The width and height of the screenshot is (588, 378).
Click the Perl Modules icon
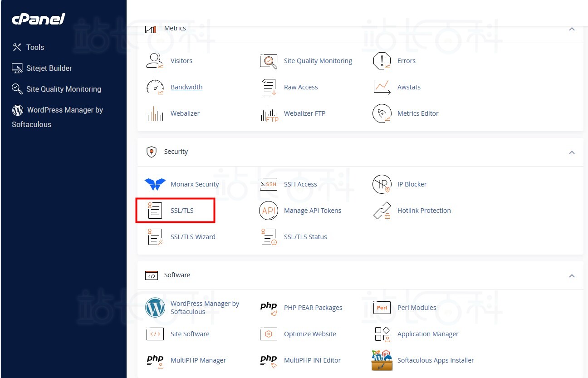382,308
